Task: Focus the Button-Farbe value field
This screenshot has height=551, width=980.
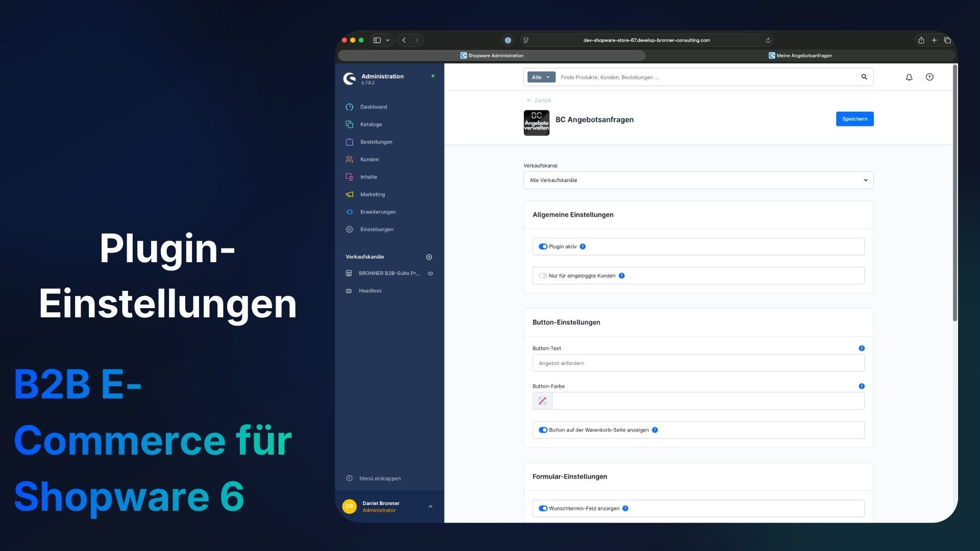Action: click(708, 401)
